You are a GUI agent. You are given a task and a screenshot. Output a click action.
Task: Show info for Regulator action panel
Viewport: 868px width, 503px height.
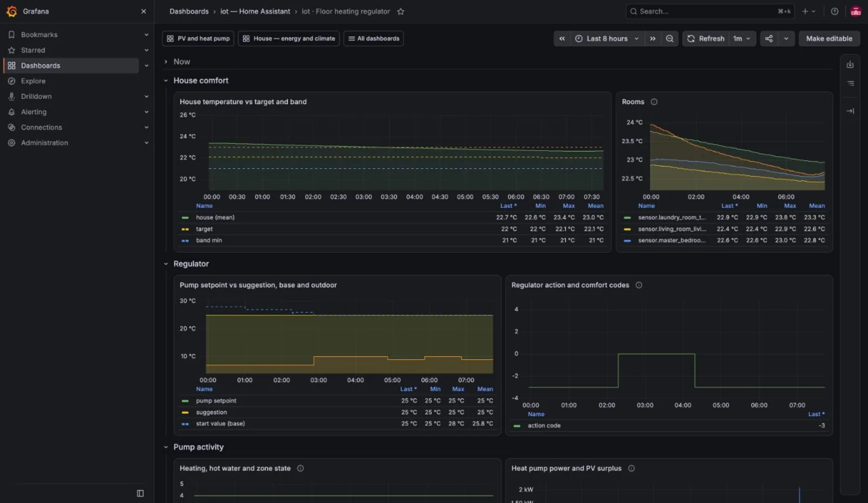(639, 285)
